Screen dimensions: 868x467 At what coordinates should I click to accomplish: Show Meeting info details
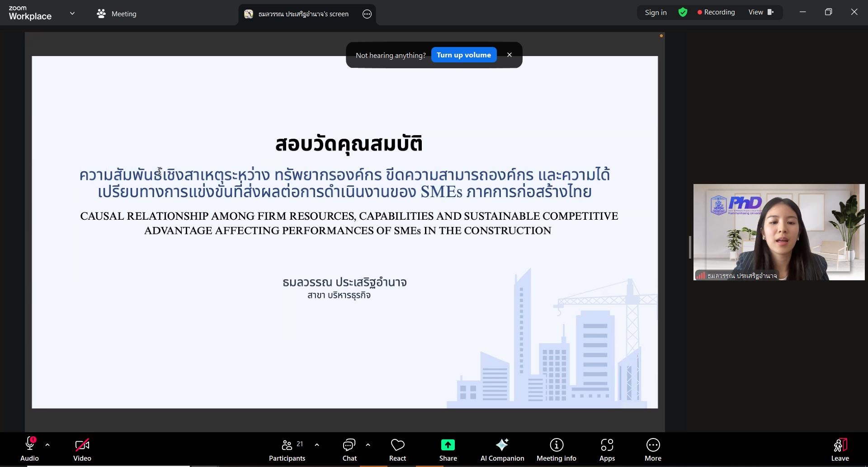556,450
